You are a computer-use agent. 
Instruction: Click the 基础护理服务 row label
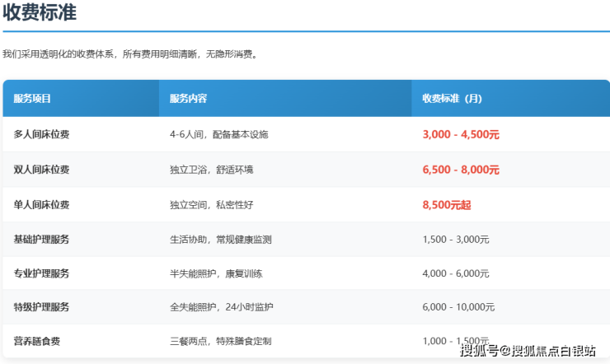pyautogui.click(x=41, y=240)
